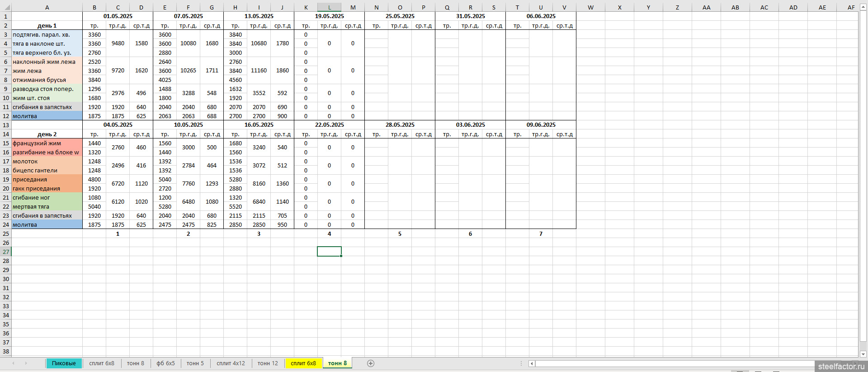Select the молитва cell in row 12
This screenshot has height=372, width=868.
point(47,116)
